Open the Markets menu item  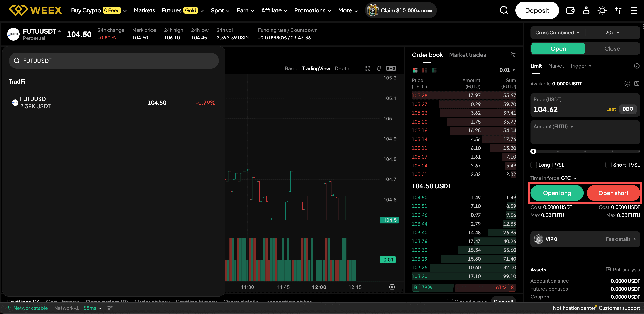click(x=144, y=10)
